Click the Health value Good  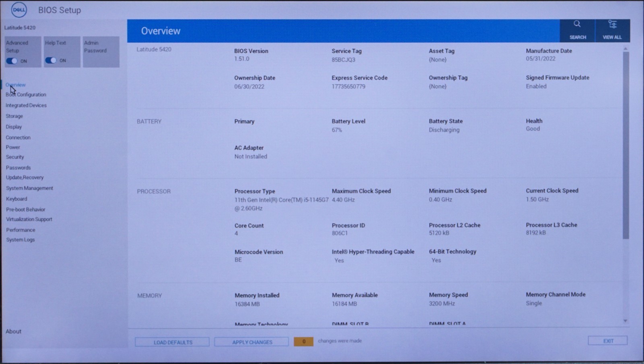coord(533,129)
